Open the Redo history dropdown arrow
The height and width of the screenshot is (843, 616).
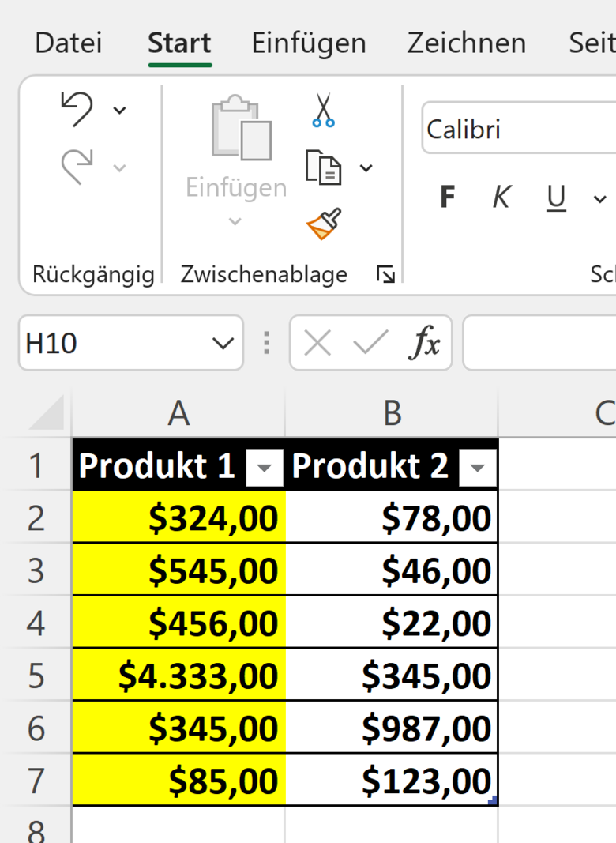pos(119,168)
